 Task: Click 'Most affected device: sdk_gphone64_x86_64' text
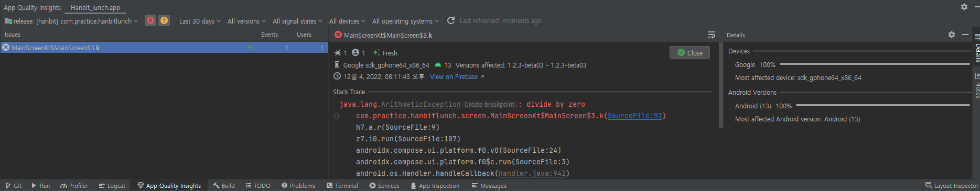pos(798,77)
